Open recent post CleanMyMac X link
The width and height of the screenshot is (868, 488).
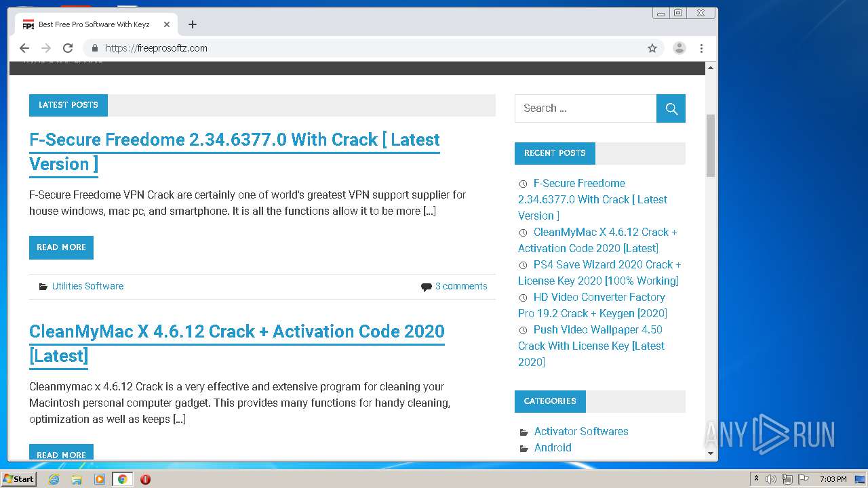597,240
